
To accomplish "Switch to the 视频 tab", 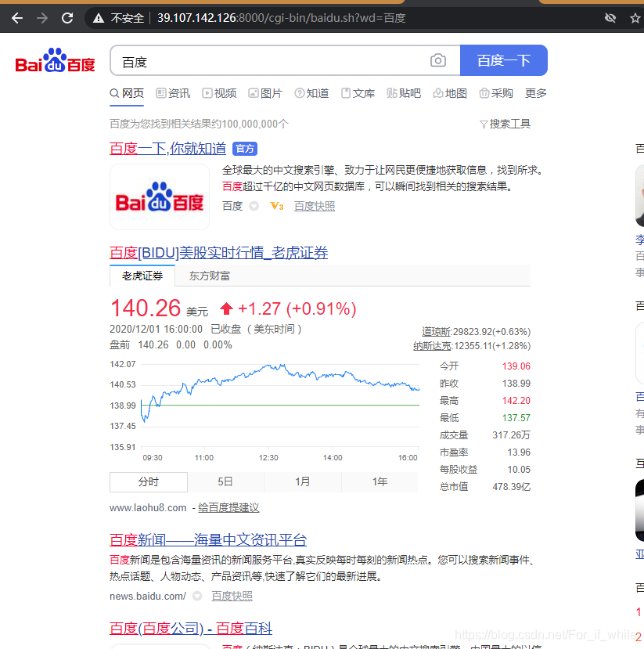I will pyautogui.click(x=219, y=93).
